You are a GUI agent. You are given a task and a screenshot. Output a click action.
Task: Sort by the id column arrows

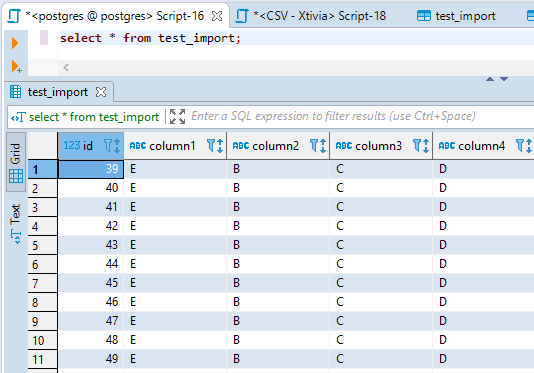pos(117,146)
